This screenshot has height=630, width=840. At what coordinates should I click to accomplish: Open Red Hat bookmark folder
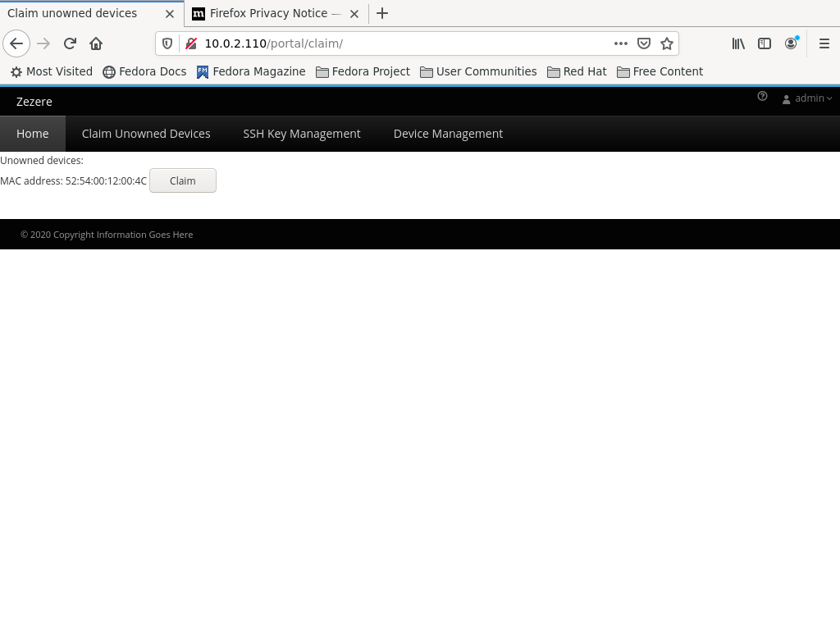click(x=577, y=72)
